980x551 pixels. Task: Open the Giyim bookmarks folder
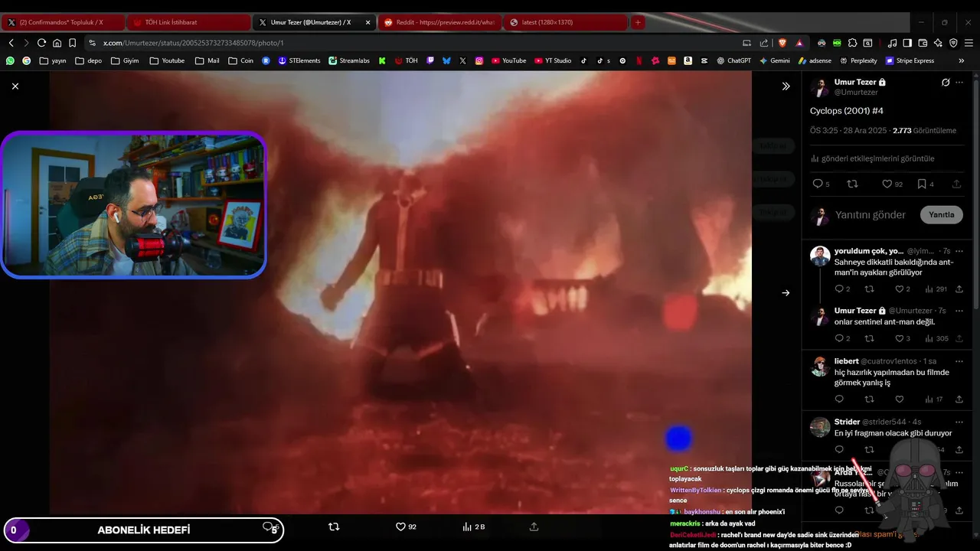click(125, 60)
